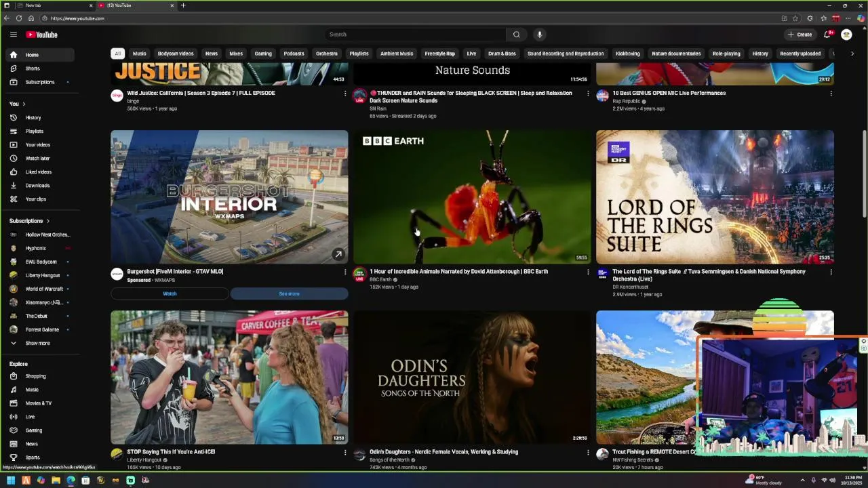Select the Nature documentaries chip
This screenshot has height=488, width=868.
676,54
